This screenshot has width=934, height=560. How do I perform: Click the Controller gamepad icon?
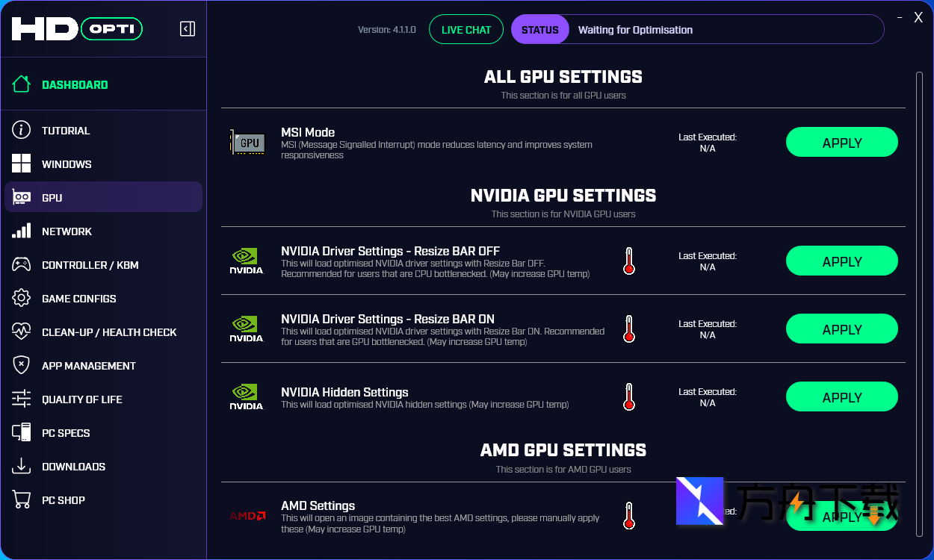coord(22,264)
